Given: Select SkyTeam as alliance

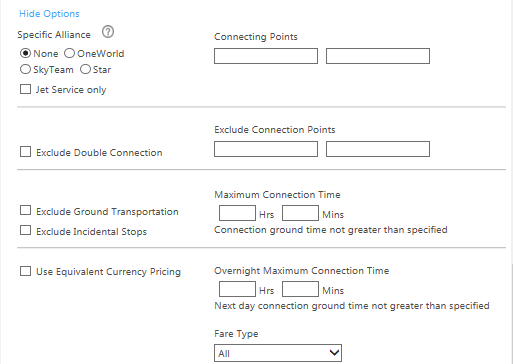Looking at the screenshot, I should [25, 69].
